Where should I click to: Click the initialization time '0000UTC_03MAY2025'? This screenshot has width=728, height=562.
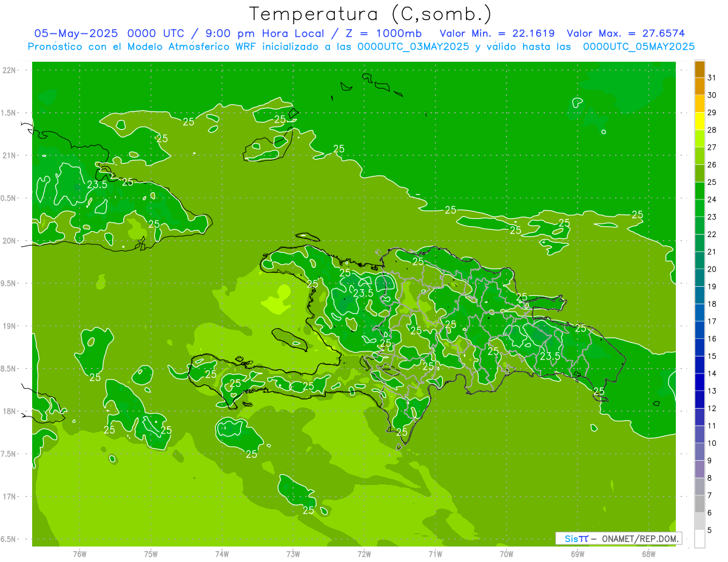pos(413,46)
